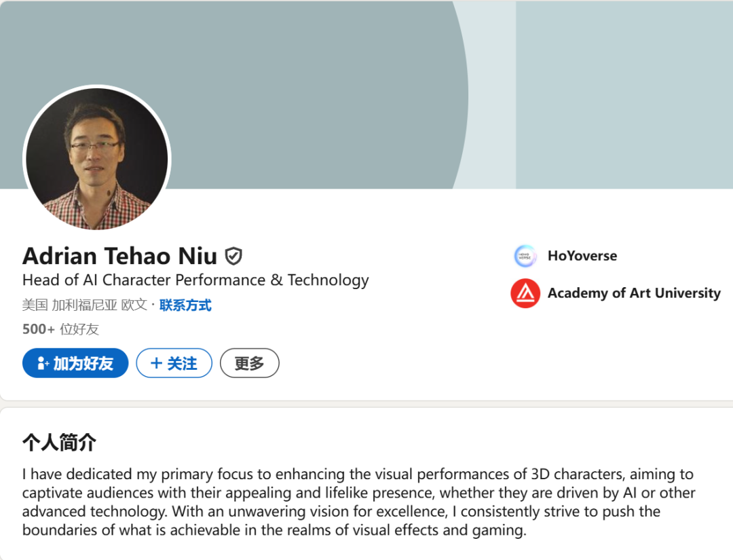The image size is (733, 560).
Task: Click the Adrian Tehao Niu name heading
Action: (x=119, y=256)
